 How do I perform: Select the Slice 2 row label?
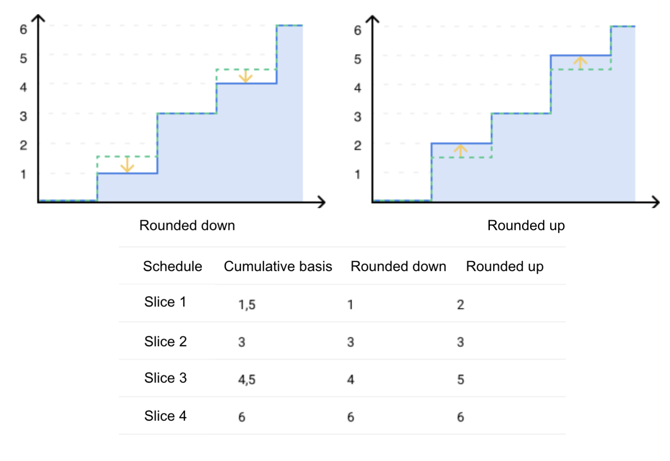tap(165, 342)
